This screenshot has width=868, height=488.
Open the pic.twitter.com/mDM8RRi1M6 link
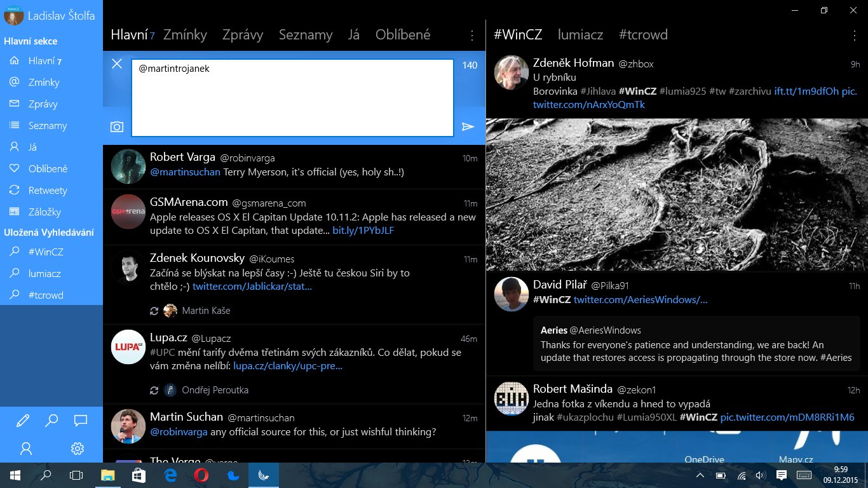(787, 417)
